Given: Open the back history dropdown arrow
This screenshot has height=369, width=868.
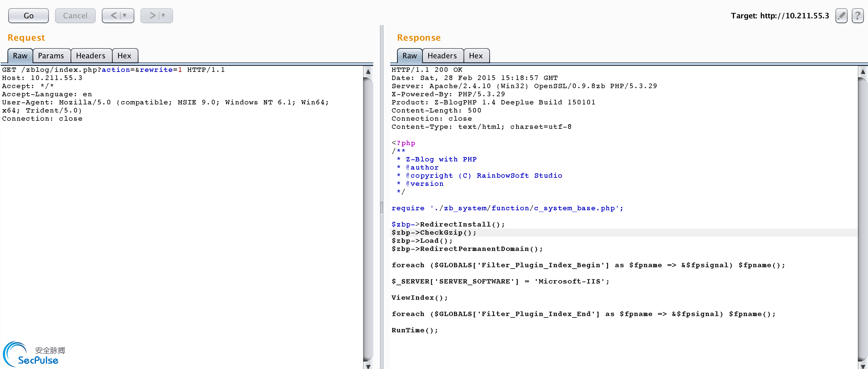Looking at the screenshot, I should 125,16.
